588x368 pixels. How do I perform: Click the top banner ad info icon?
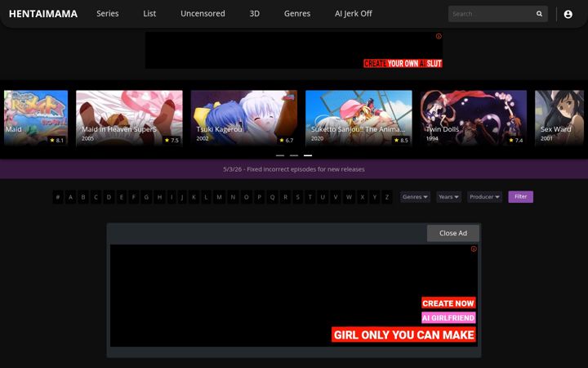pyautogui.click(x=439, y=37)
